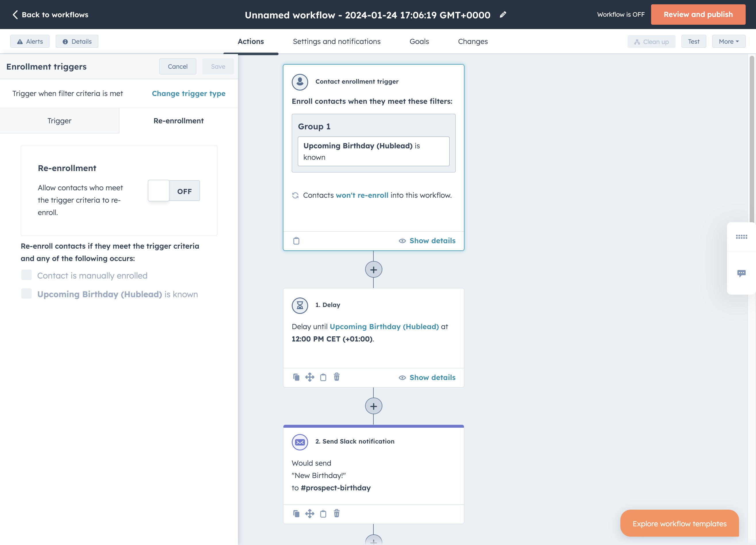The height and width of the screenshot is (545, 756).
Task: Click clipboard icon on Send Slack notification
Action: [x=323, y=514]
